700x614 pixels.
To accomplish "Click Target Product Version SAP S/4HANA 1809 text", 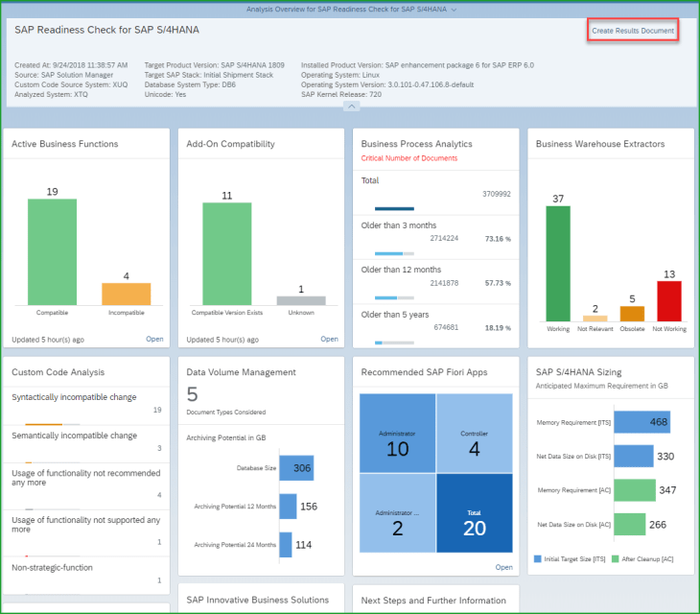I will [x=214, y=65].
